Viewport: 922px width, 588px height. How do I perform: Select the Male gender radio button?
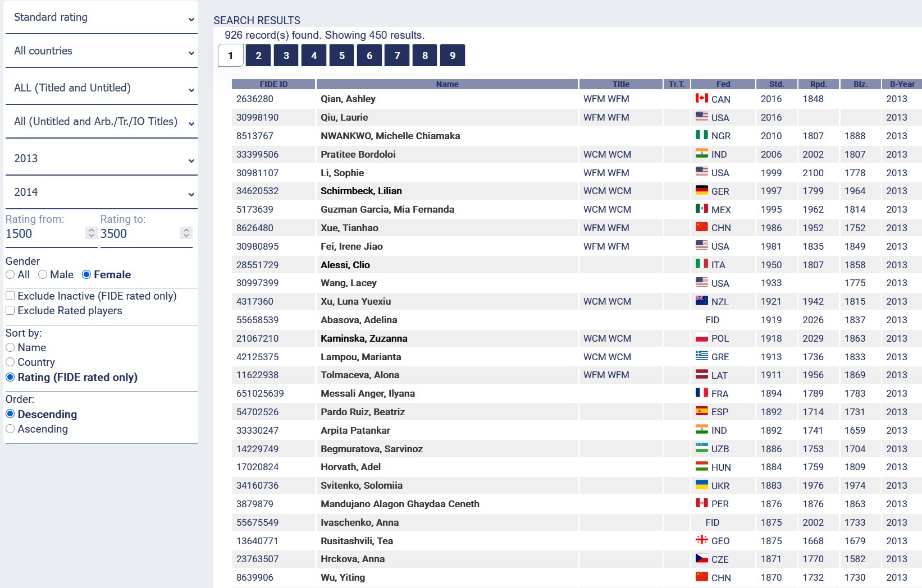(43, 274)
